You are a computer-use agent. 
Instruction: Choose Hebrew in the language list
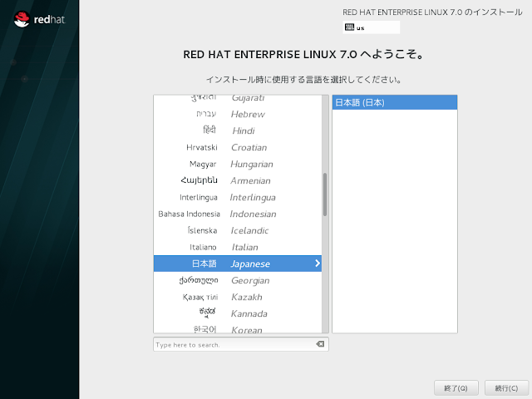(238, 114)
